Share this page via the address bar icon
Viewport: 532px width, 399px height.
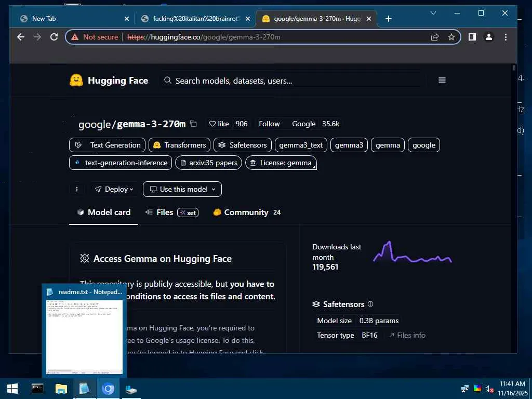(x=435, y=37)
